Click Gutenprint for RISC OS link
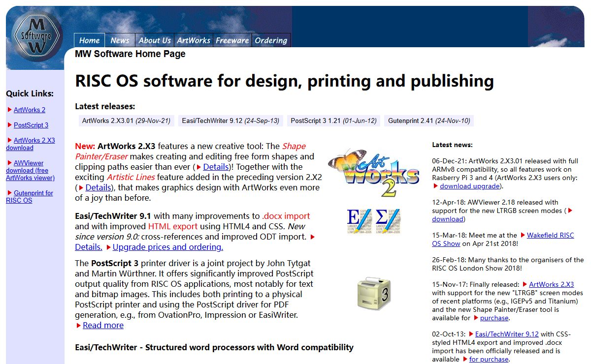 30,197
